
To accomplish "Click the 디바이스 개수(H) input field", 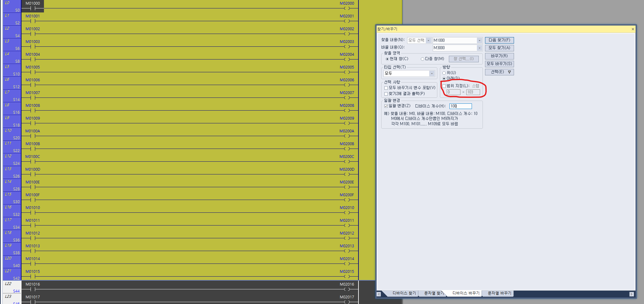I will tap(461, 106).
